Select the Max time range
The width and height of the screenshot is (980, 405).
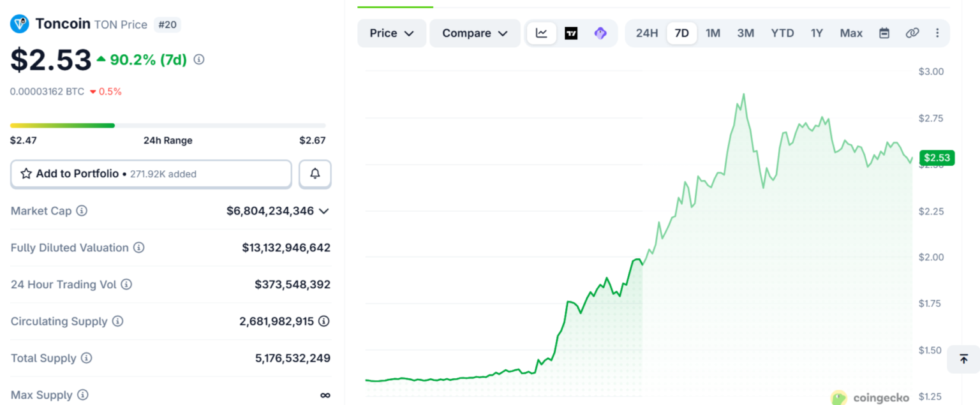coord(851,33)
